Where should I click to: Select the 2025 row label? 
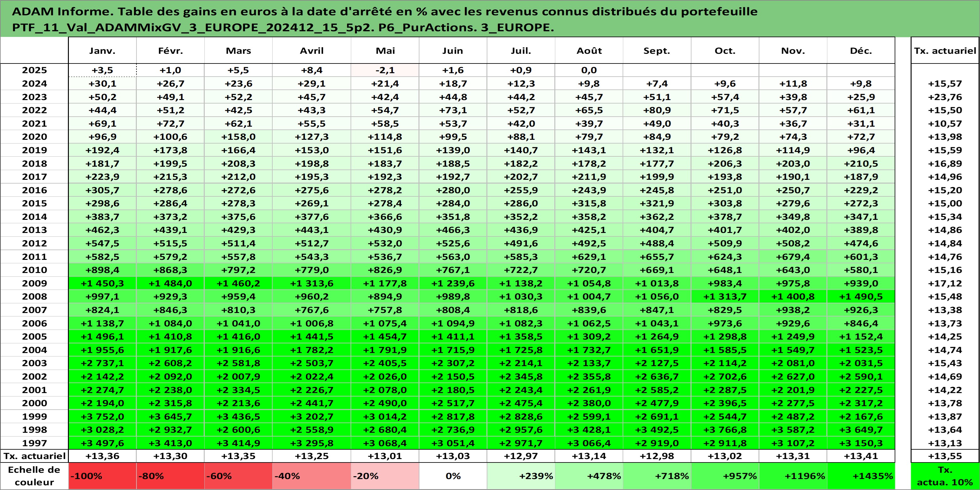pyautogui.click(x=34, y=70)
